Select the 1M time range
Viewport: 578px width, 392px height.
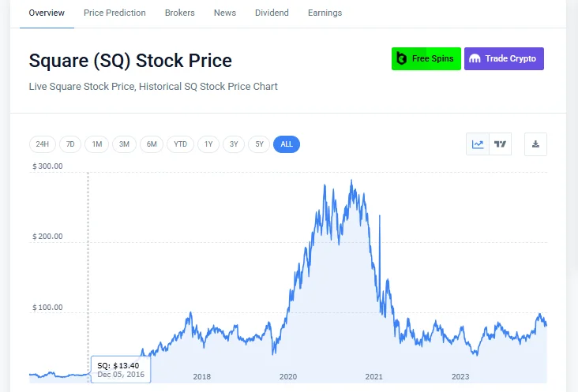pyautogui.click(x=96, y=144)
